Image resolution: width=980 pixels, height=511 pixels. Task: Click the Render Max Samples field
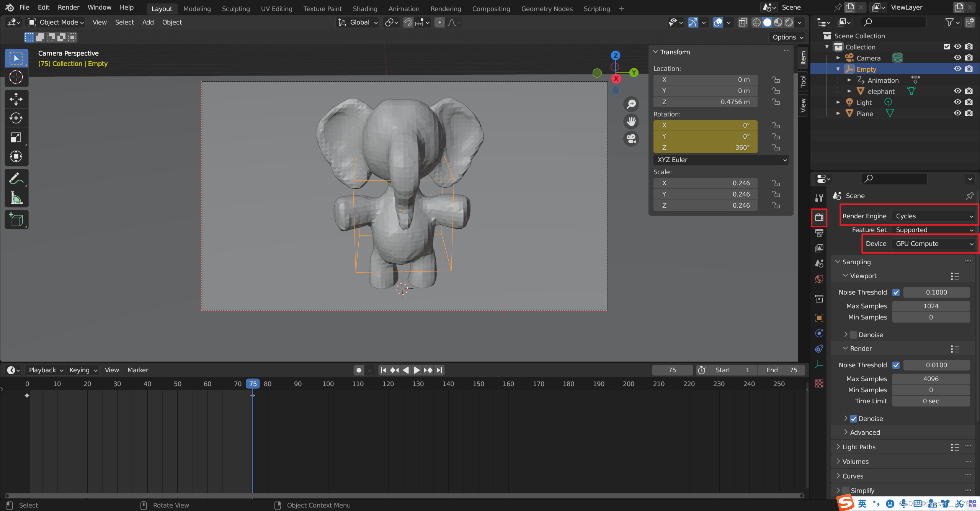[x=931, y=379]
